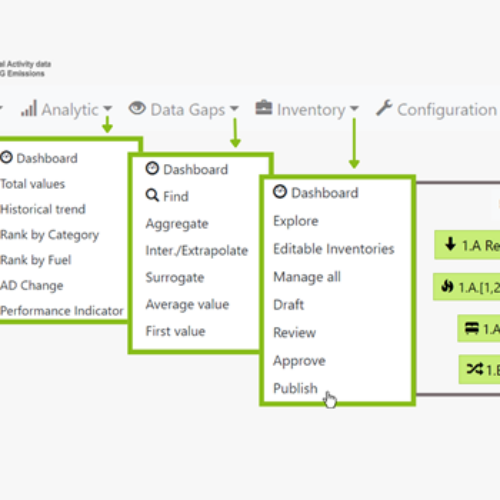The height and width of the screenshot is (500, 500).
Task: Click the green button with bus icon
Action: click(479, 328)
